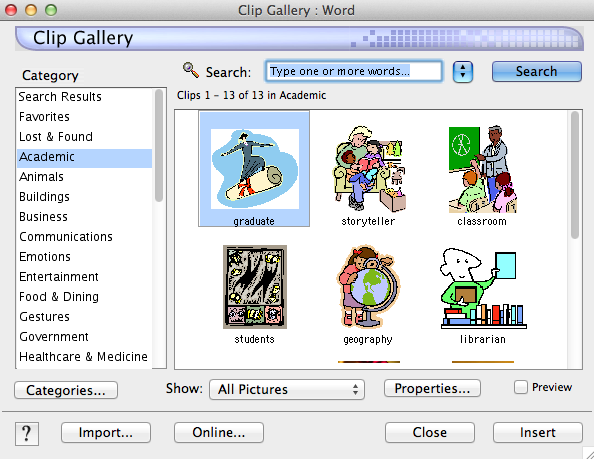Open the search history stepper dropdown

click(463, 72)
